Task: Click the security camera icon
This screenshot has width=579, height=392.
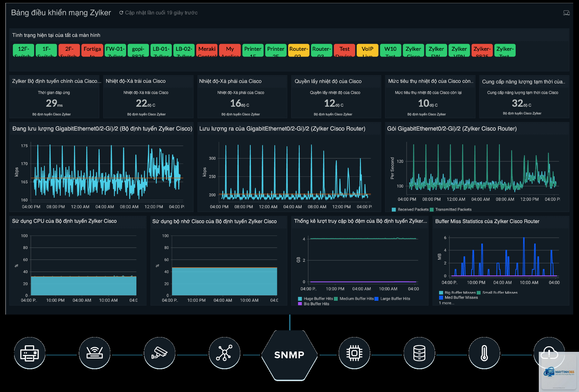Action: coord(160,353)
